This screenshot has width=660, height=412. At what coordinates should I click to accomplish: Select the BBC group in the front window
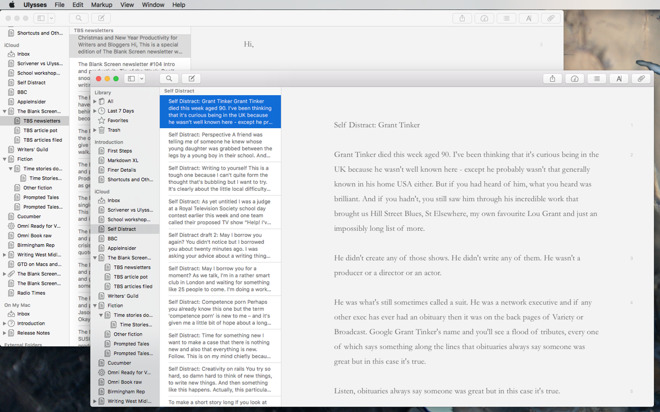tap(112, 239)
